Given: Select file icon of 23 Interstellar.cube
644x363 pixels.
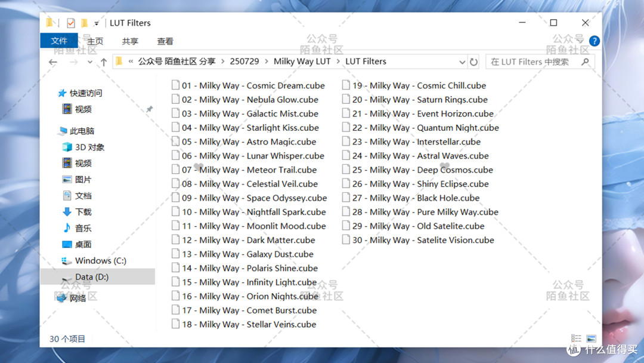Looking at the screenshot, I should (346, 141).
